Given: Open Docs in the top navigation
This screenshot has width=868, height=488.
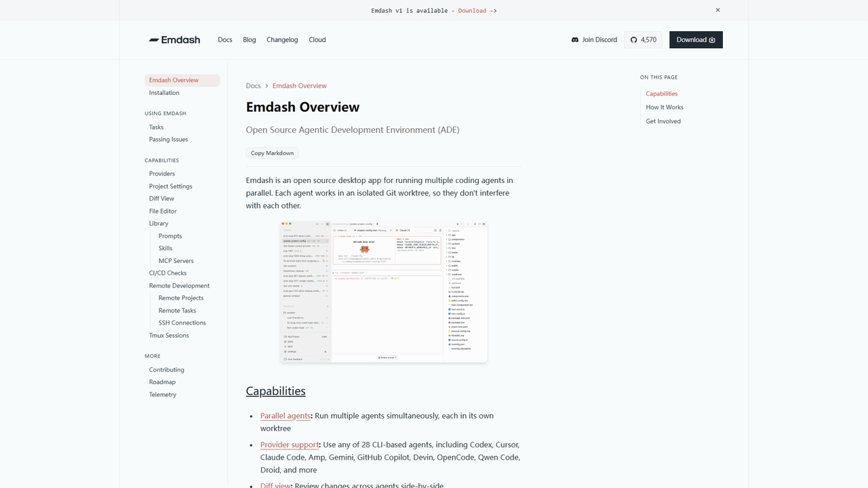Looking at the screenshot, I should (225, 40).
